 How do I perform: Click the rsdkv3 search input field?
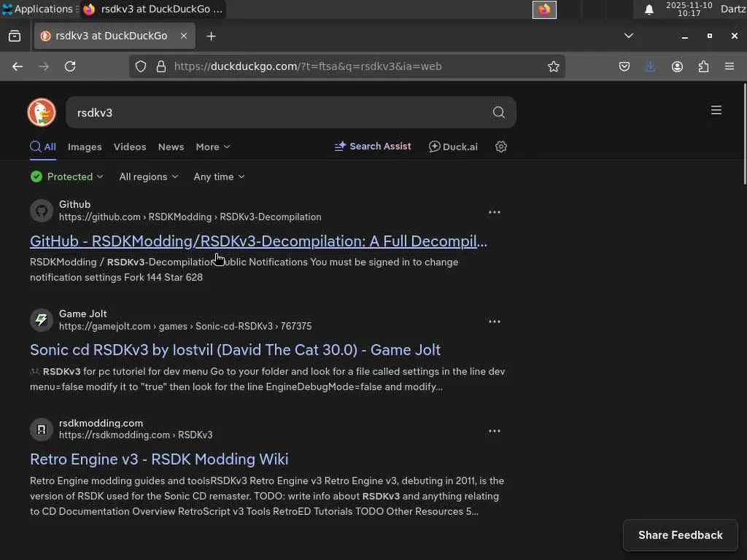click(277, 112)
